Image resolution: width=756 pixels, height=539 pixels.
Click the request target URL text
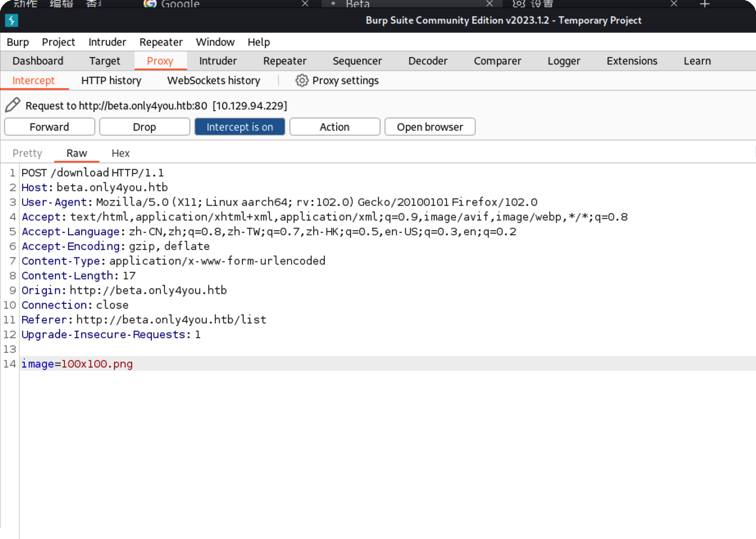pos(143,106)
